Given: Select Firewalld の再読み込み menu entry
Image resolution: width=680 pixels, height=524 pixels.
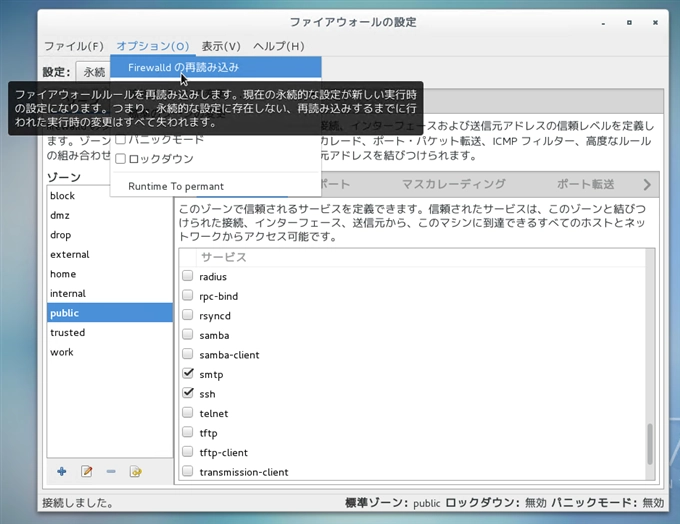Looking at the screenshot, I should pyautogui.click(x=216, y=67).
